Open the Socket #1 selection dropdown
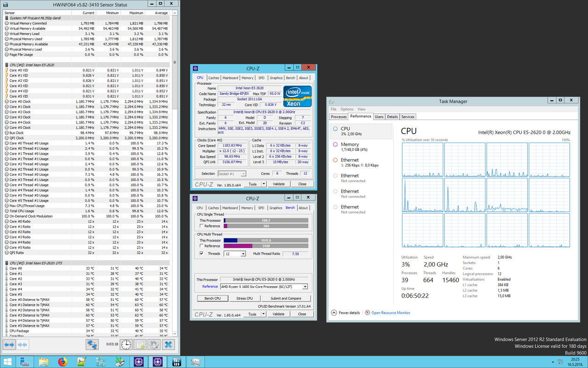Image resolution: width=588 pixels, height=368 pixels. click(232, 173)
